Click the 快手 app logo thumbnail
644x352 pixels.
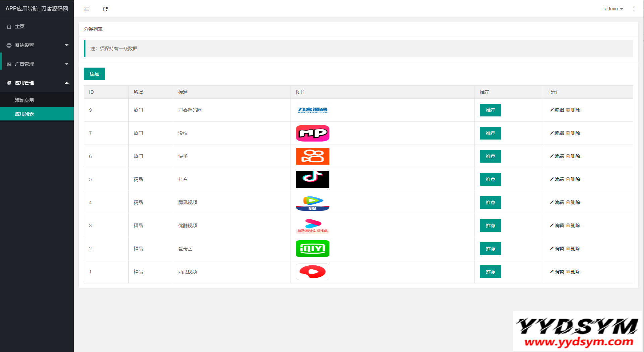pos(312,156)
